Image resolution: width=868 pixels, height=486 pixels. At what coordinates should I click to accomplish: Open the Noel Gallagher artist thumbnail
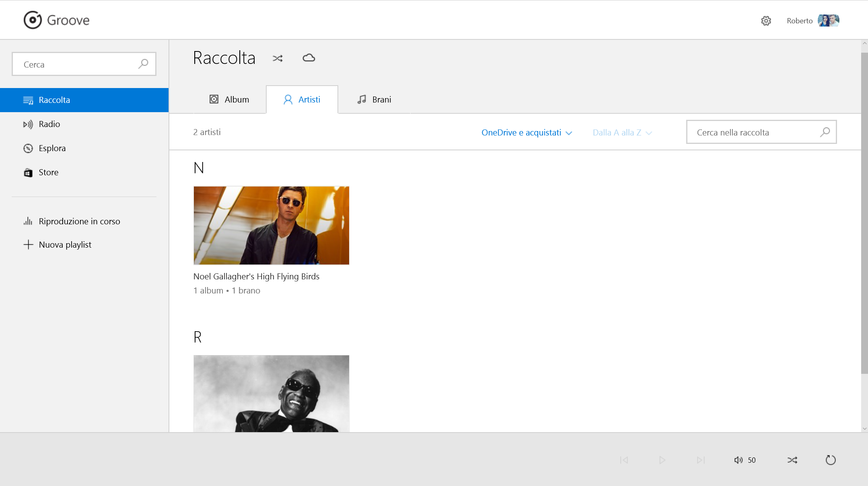(272, 226)
